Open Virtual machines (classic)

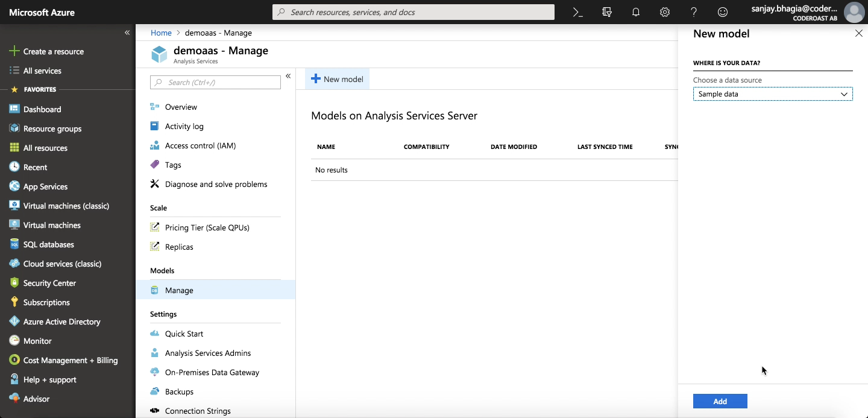tap(66, 206)
